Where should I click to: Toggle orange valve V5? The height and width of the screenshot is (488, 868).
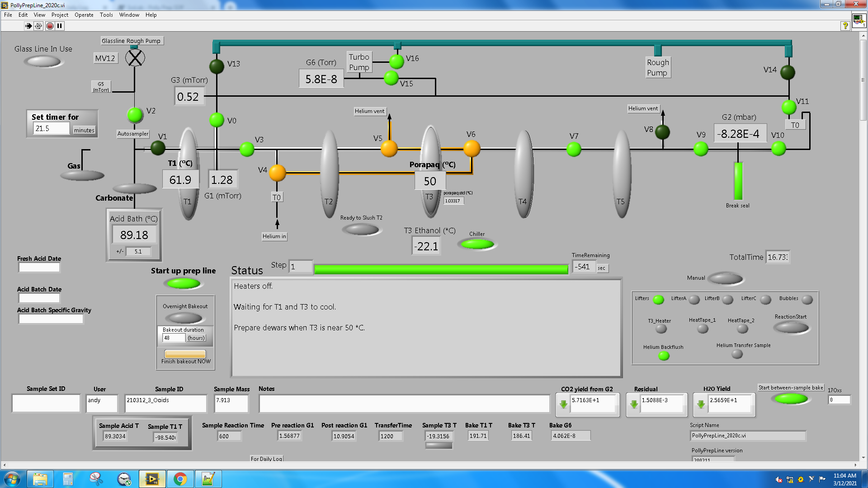389,148
